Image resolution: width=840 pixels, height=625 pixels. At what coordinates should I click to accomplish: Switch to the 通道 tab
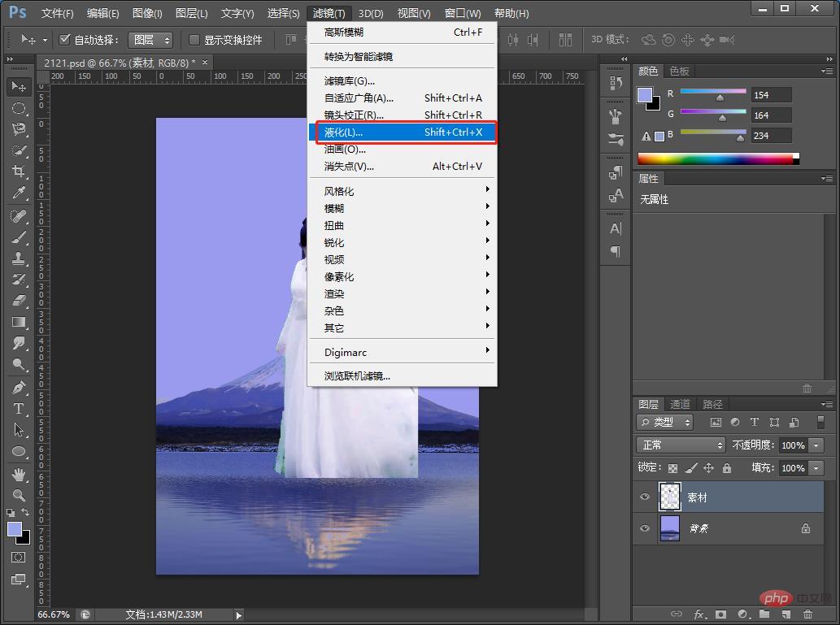click(680, 403)
